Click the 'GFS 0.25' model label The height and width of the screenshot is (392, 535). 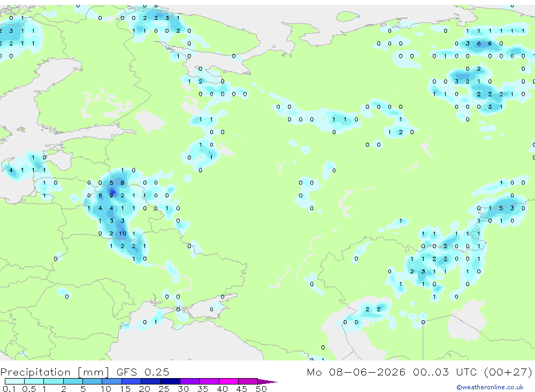(143, 372)
